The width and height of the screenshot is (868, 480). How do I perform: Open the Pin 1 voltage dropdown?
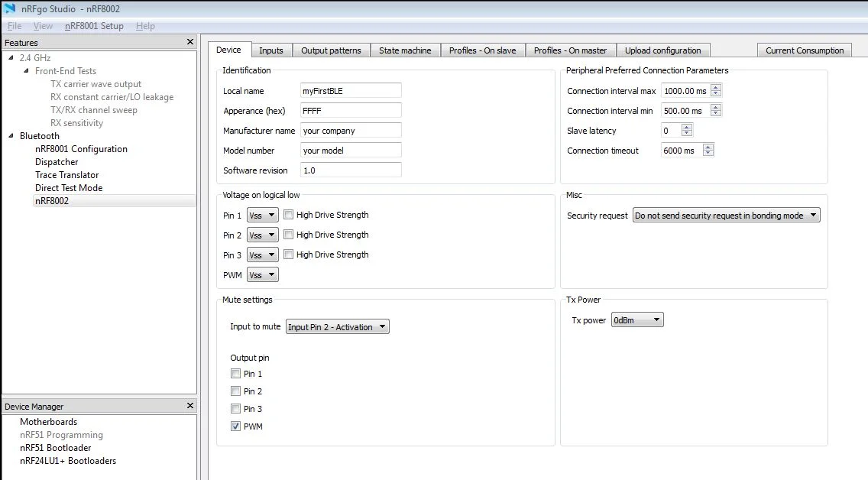tap(262, 216)
